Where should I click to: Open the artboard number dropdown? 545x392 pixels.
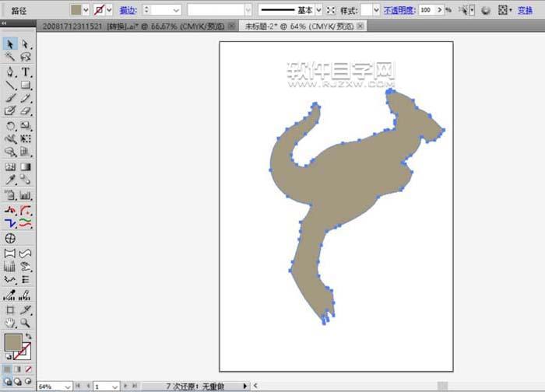(115, 387)
